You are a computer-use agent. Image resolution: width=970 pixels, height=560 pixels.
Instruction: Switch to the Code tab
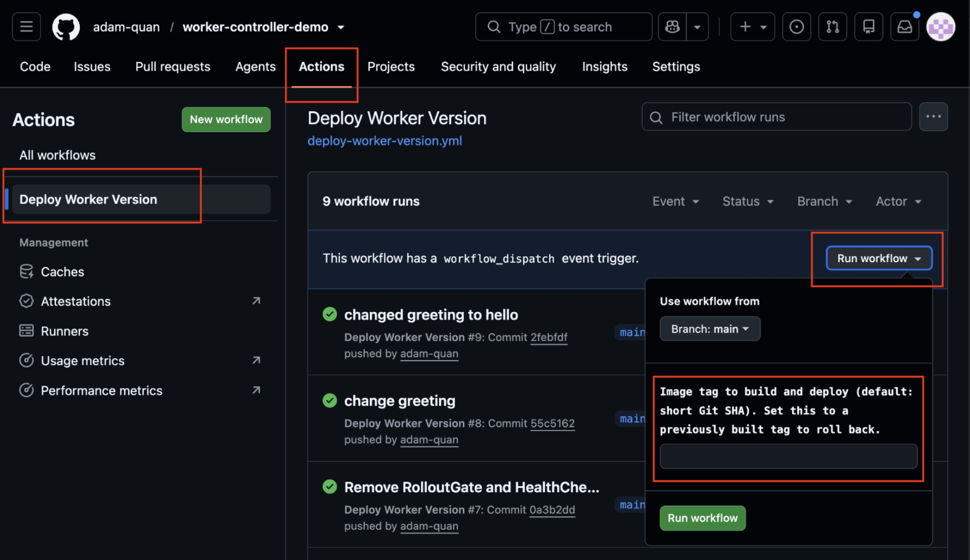[35, 66]
